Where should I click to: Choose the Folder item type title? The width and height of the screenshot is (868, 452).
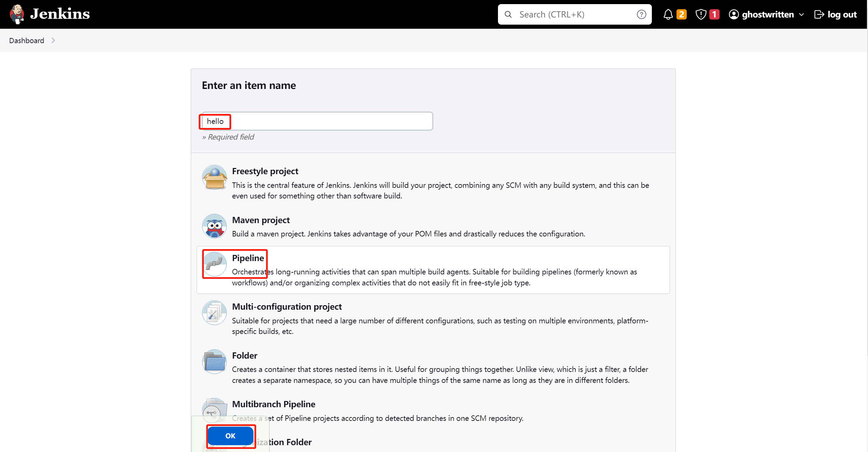pos(245,356)
